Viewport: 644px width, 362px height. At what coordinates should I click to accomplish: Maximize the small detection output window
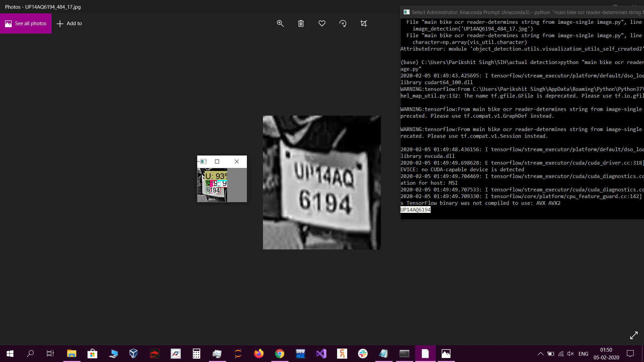click(x=217, y=162)
